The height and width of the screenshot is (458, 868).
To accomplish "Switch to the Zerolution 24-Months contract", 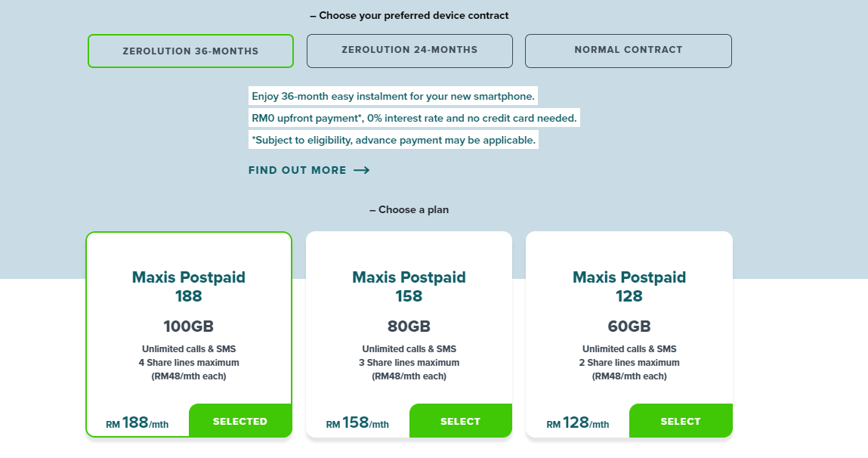I will point(409,51).
